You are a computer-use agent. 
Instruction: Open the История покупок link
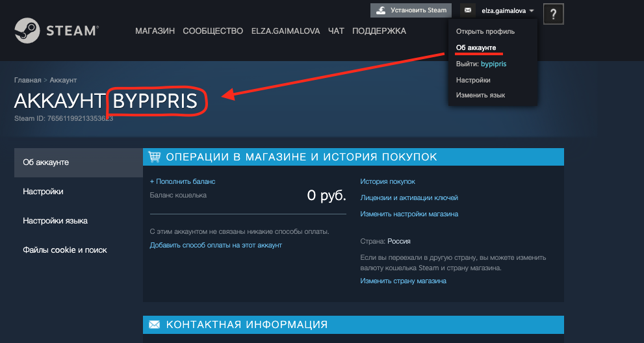[387, 181]
